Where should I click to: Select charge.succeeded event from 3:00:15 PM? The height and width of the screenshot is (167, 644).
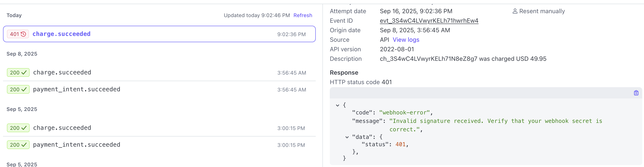(159, 128)
